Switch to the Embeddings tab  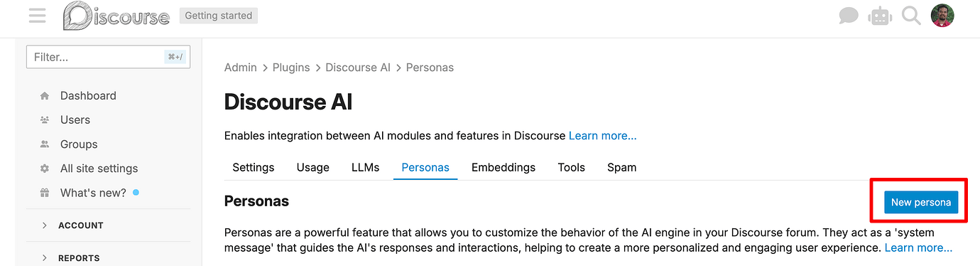coord(503,167)
